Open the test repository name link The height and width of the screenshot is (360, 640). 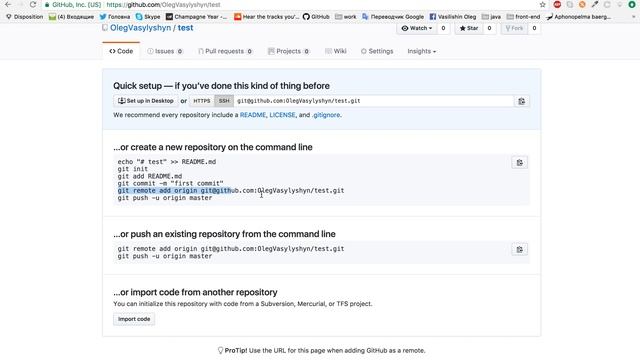(x=185, y=28)
